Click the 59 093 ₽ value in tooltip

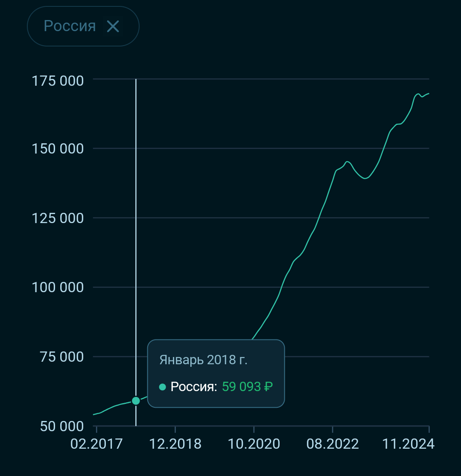pyautogui.click(x=247, y=387)
